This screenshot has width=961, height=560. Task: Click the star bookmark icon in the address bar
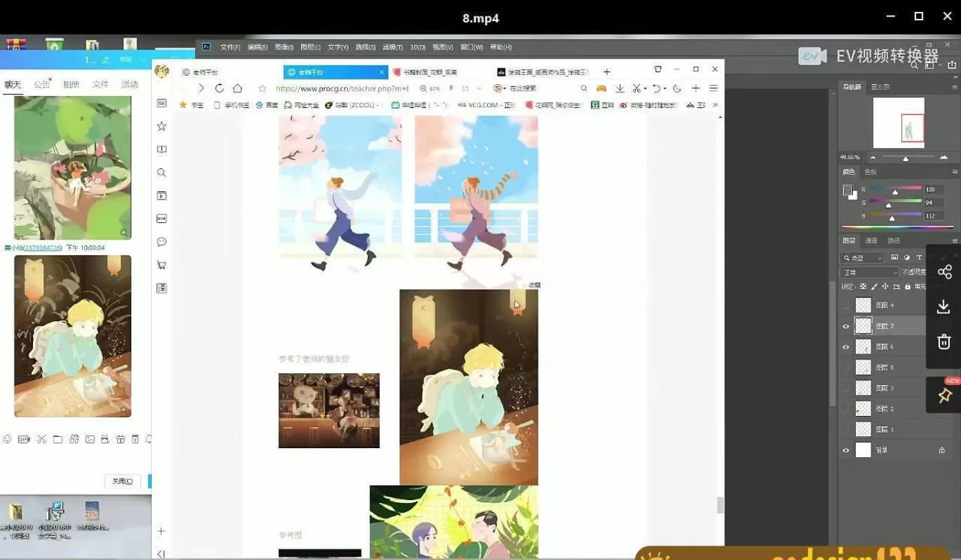(x=261, y=88)
